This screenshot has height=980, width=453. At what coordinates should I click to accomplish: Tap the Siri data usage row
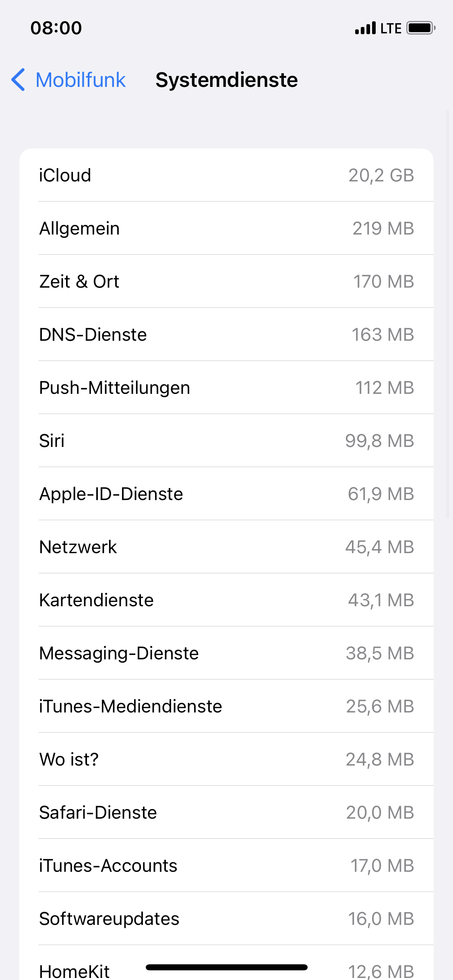click(x=226, y=441)
